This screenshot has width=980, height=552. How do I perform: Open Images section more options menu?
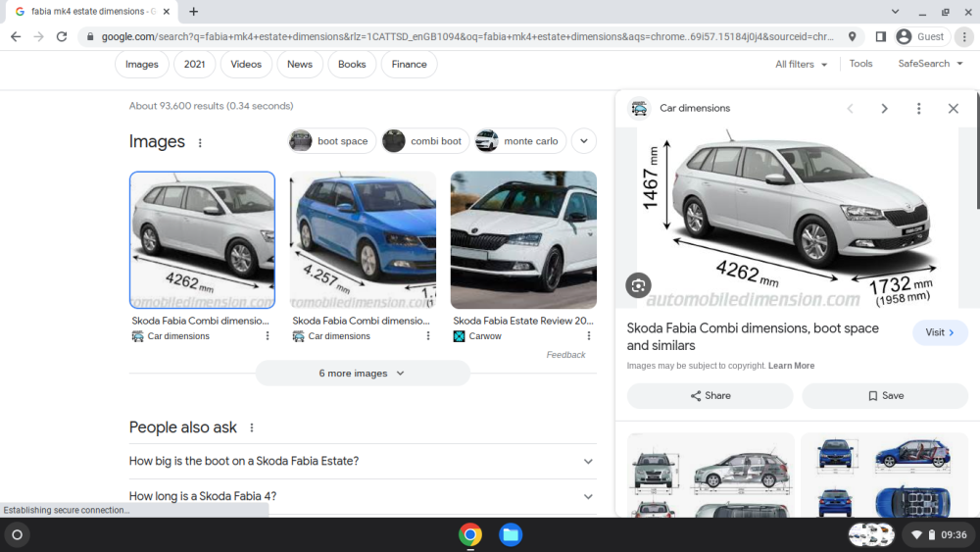[x=200, y=142]
